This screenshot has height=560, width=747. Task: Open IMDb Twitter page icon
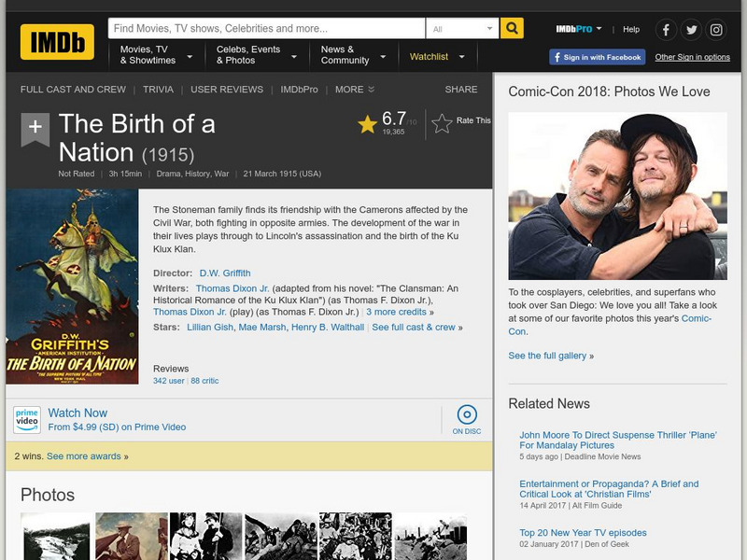tap(691, 30)
